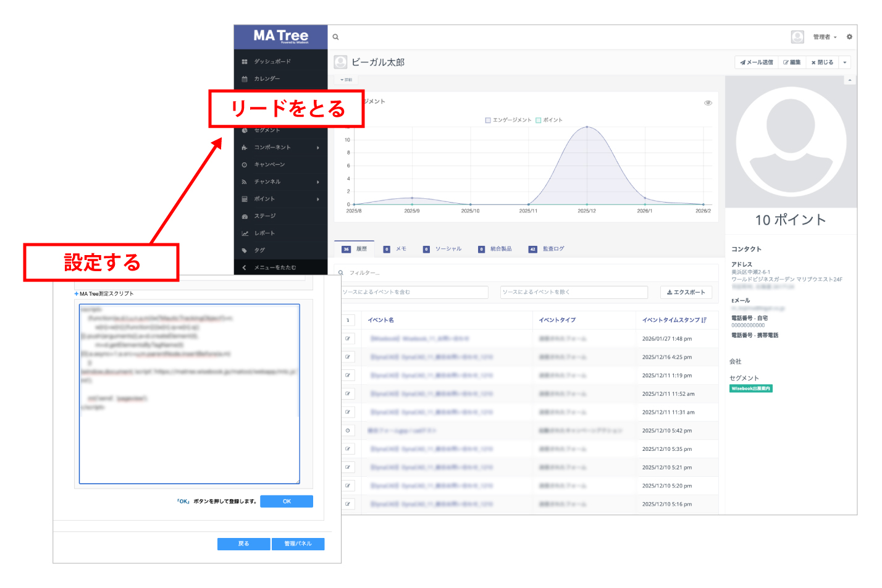Sort by イベントタイムスタンプ column header
The width and height of the screenshot is (882, 588).
[x=673, y=320]
